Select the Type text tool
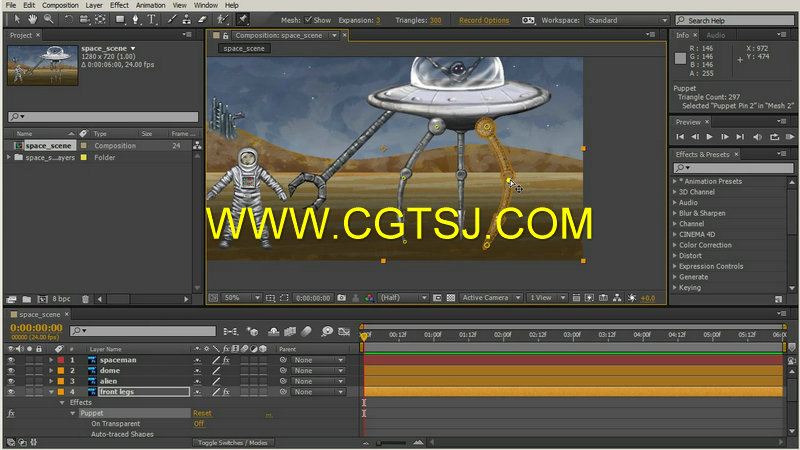 (x=152, y=19)
